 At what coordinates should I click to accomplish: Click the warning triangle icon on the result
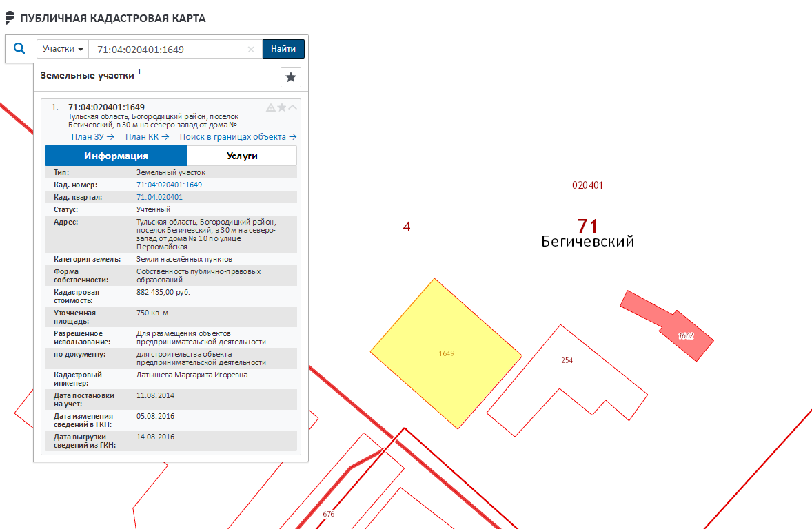click(x=271, y=107)
